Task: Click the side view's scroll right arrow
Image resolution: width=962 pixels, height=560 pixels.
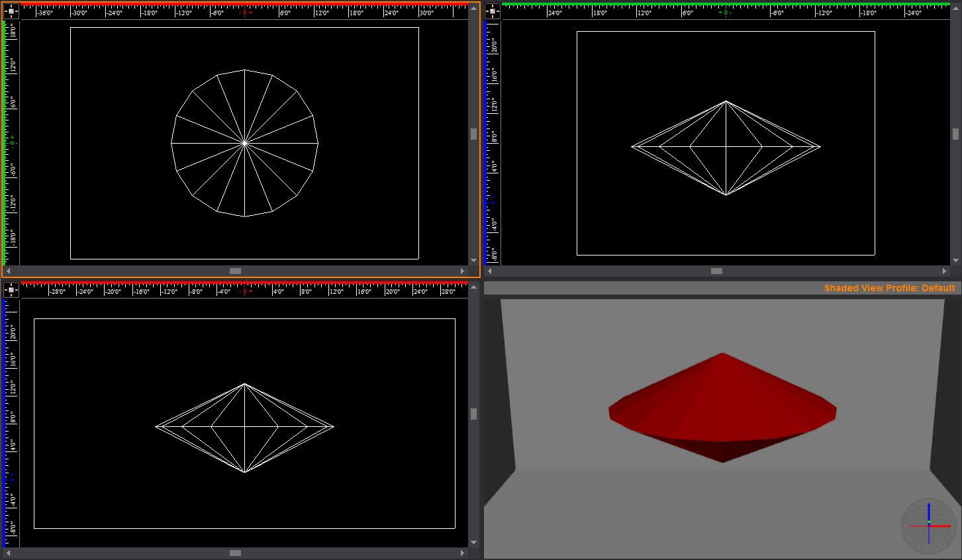Action: (944, 271)
